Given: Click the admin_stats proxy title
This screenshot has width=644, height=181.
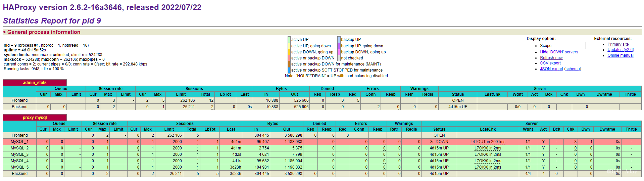Looking at the screenshot, I should tap(35, 83).
